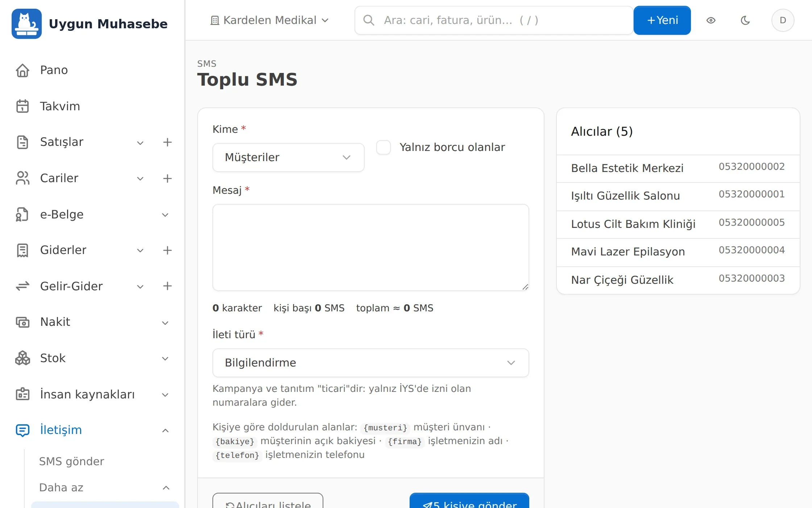Open the Bilgilendirme İleti türü dropdown
This screenshot has width=812, height=508.
click(x=370, y=363)
